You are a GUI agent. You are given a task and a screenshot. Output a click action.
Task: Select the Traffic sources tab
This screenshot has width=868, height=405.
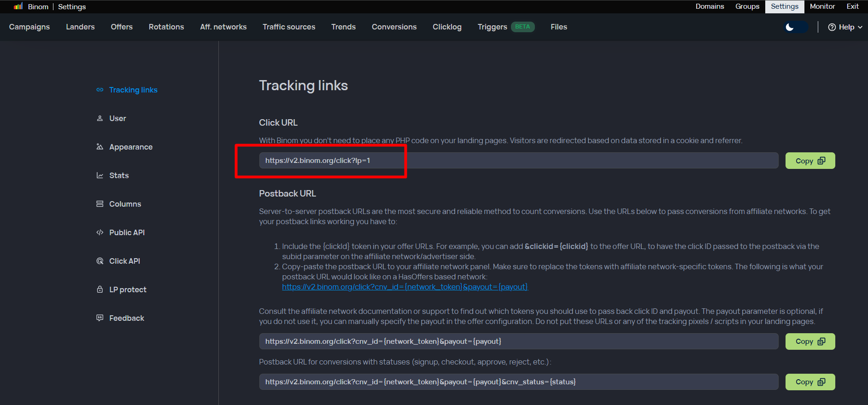coord(289,27)
